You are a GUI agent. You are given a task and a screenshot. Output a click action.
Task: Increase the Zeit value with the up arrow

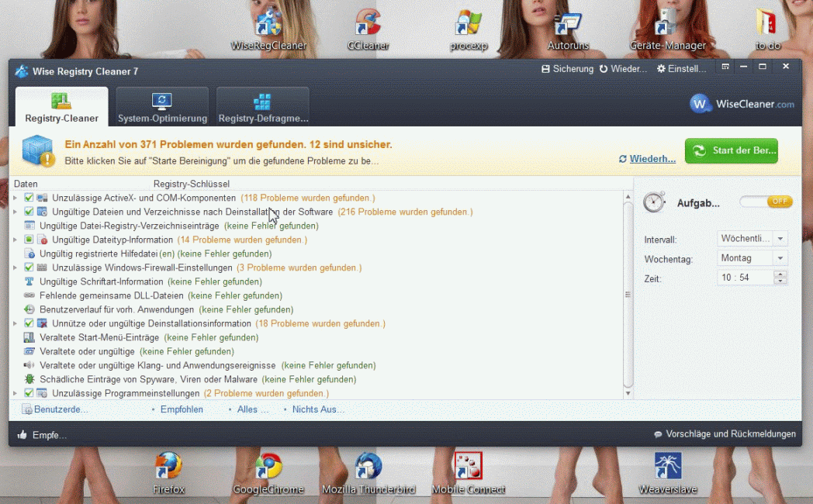(x=780, y=274)
